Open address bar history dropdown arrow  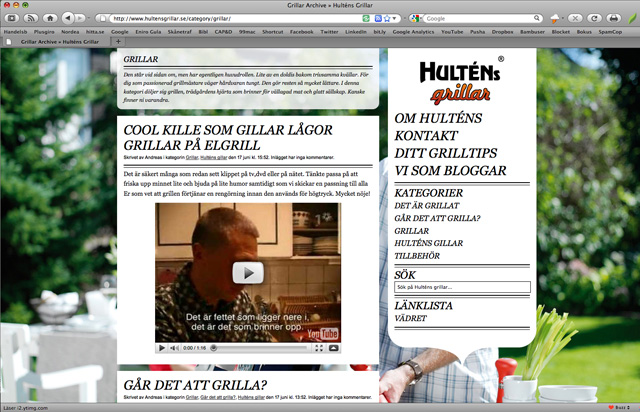394,19
